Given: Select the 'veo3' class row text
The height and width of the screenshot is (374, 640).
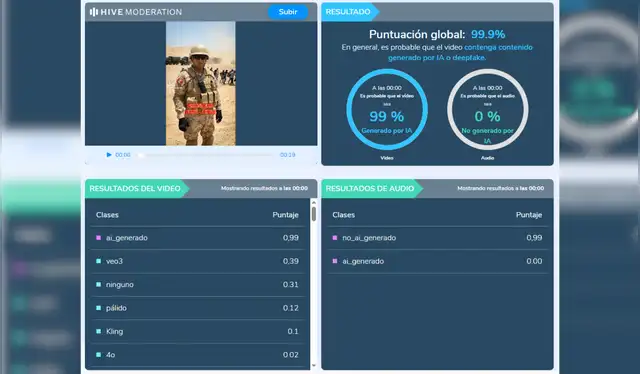Looking at the screenshot, I should [114, 261].
